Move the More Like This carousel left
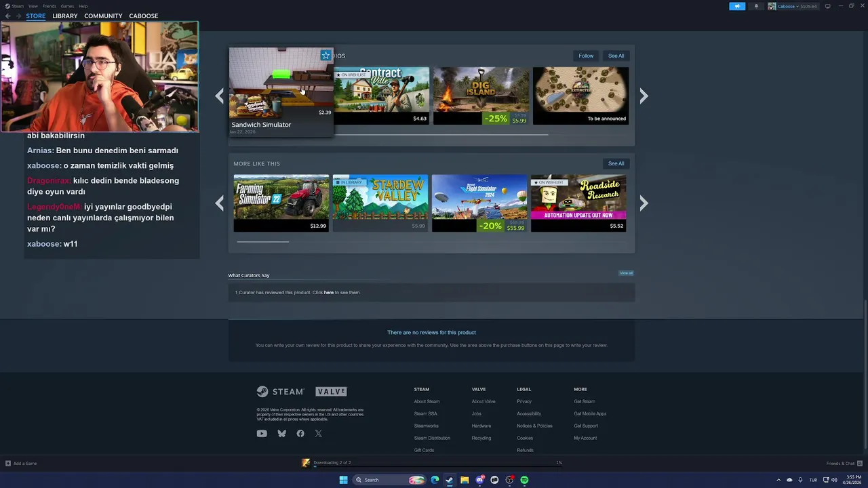This screenshot has height=488, width=868. tap(219, 203)
